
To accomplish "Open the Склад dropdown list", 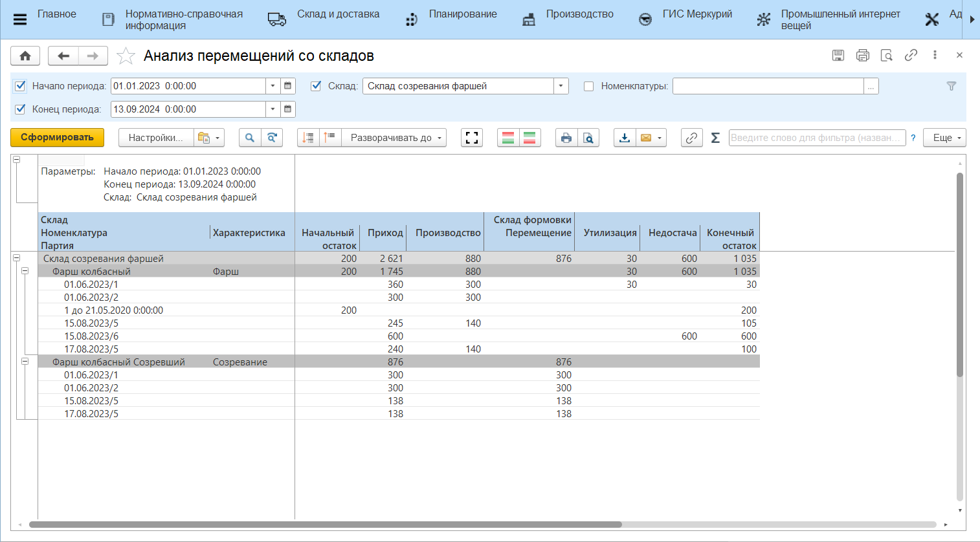I will pos(561,86).
